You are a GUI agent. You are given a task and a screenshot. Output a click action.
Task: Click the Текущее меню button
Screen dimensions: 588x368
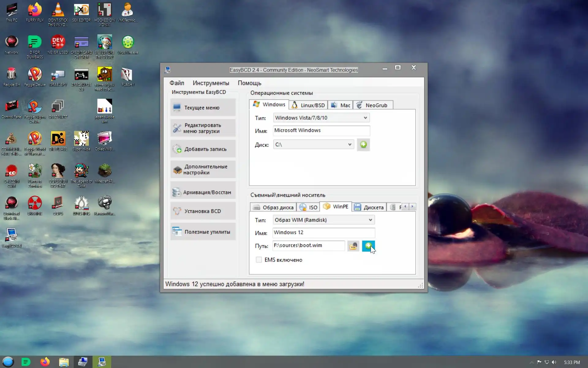click(203, 108)
